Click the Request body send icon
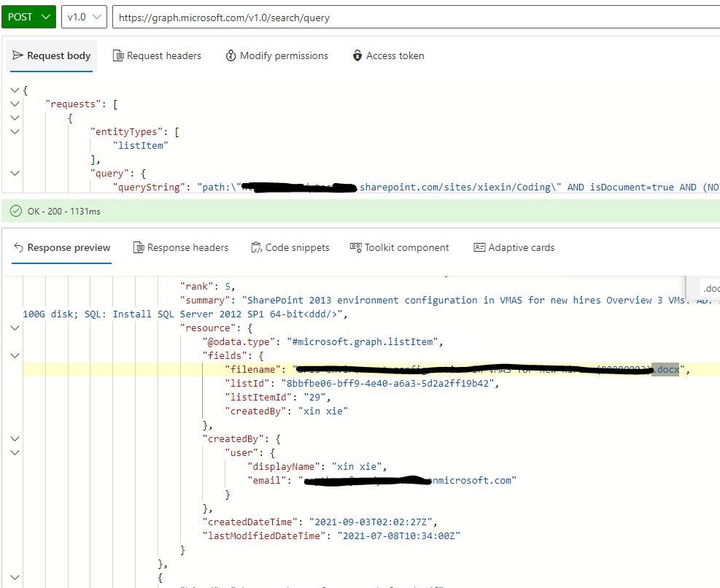This screenshot has width=720, height=588. point(18,55)
